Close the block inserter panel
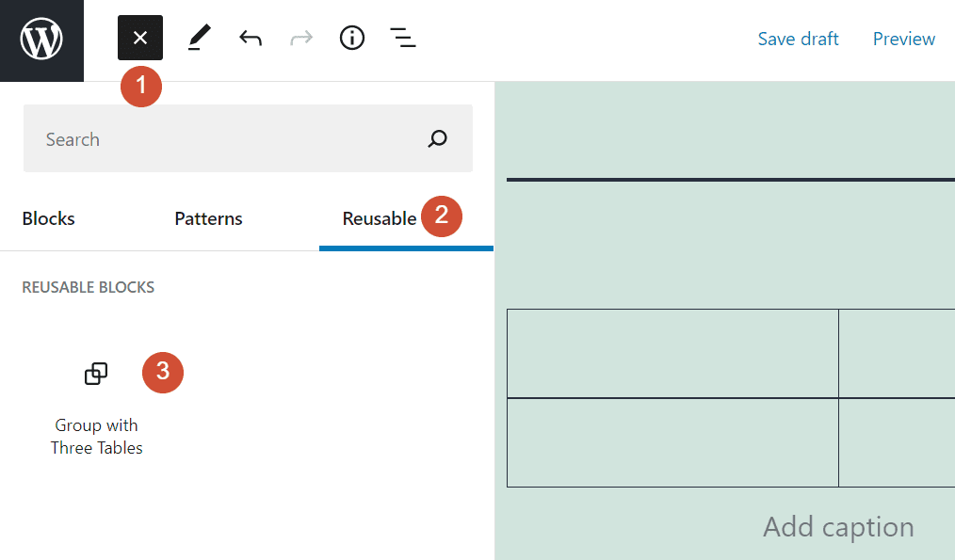 [x=139, y=38]
